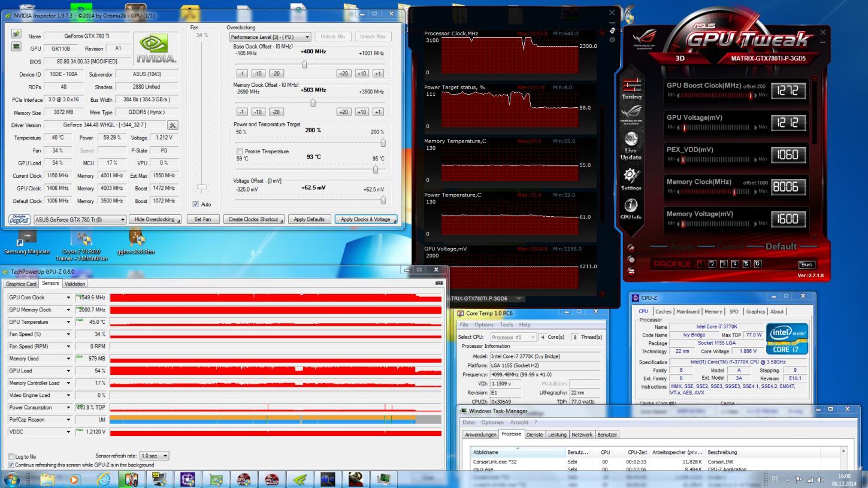Open Live Update in GPU Tweak

631,146
